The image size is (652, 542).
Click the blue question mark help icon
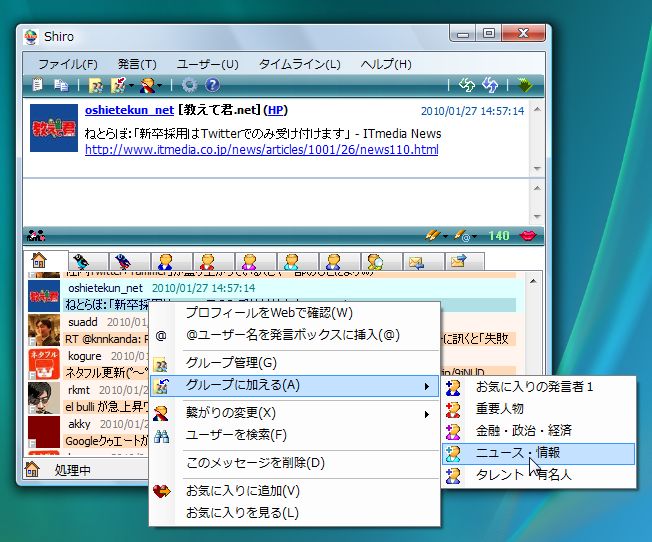pos(212,85)
